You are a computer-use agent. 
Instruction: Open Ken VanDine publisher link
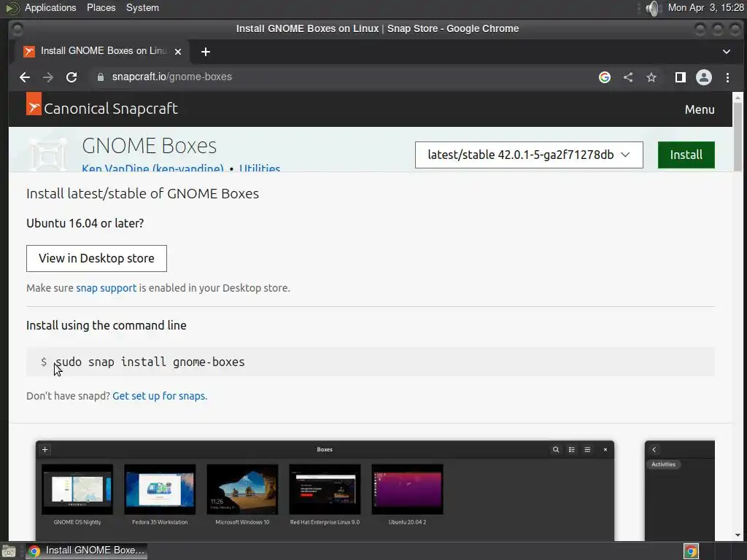point(152,168)
